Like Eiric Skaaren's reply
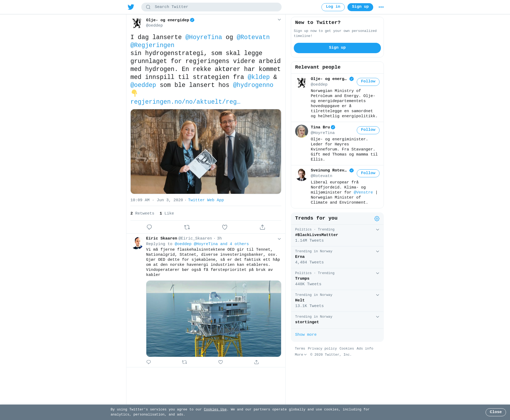Viewport: 510px width, 420px height. 220,362
